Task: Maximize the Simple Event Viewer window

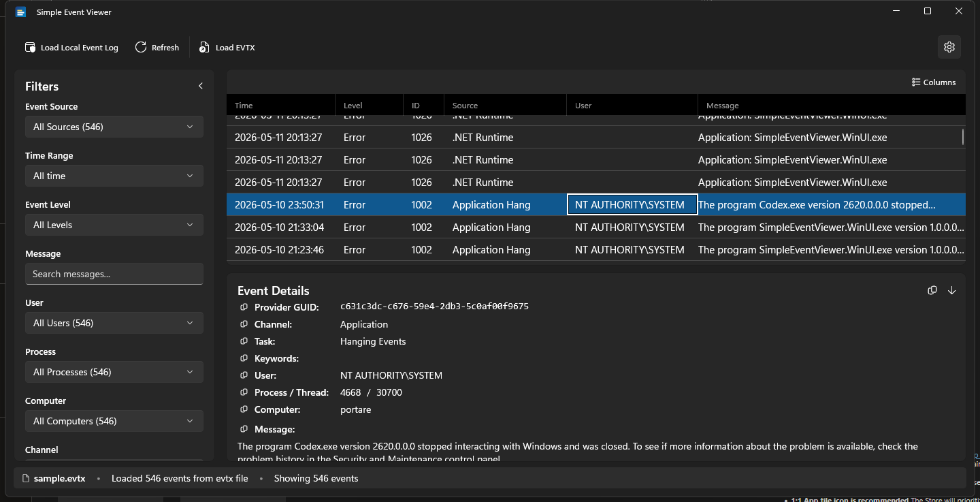Action: coord(928,11)
